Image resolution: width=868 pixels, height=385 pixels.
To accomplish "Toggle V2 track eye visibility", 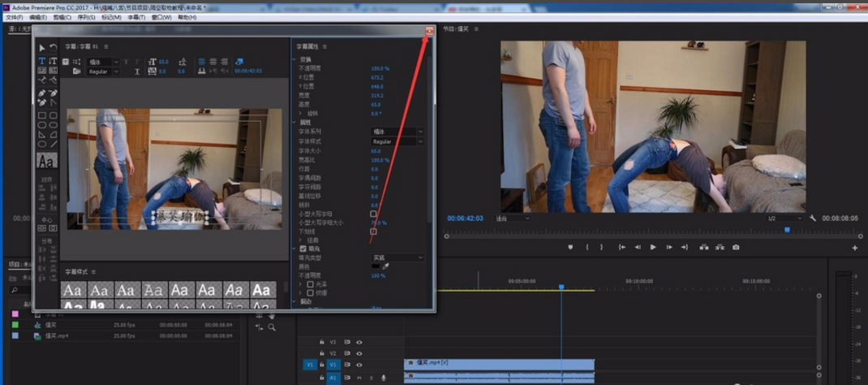I will click(x=359, y=353).
